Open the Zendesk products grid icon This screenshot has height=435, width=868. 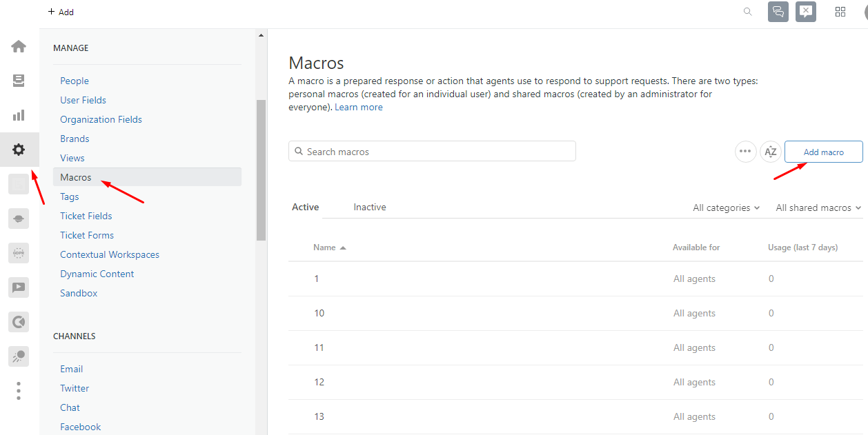click(840, 12)
